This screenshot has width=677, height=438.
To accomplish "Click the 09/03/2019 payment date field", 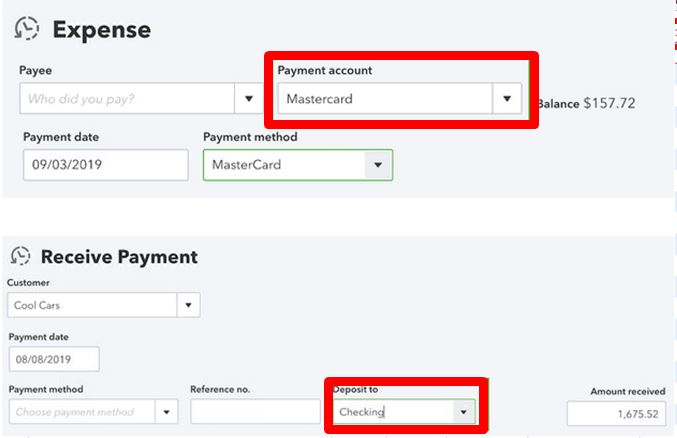I will (106, 165).
